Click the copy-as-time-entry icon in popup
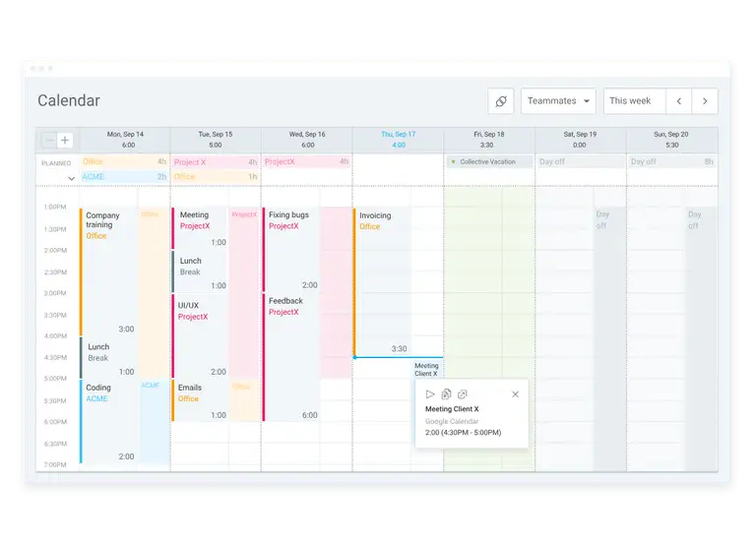 tap(447, 394)
